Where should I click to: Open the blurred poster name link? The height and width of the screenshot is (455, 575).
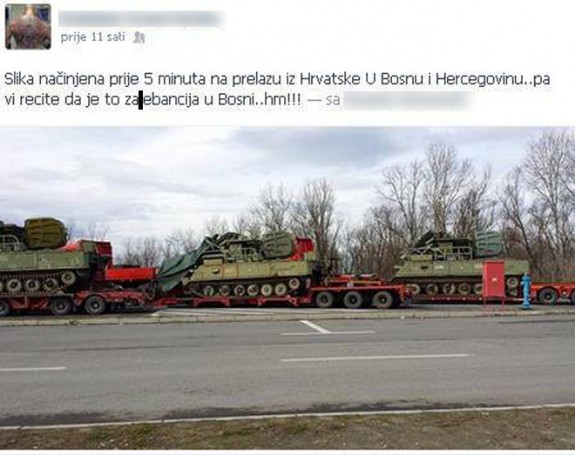[x=142, y=19]
